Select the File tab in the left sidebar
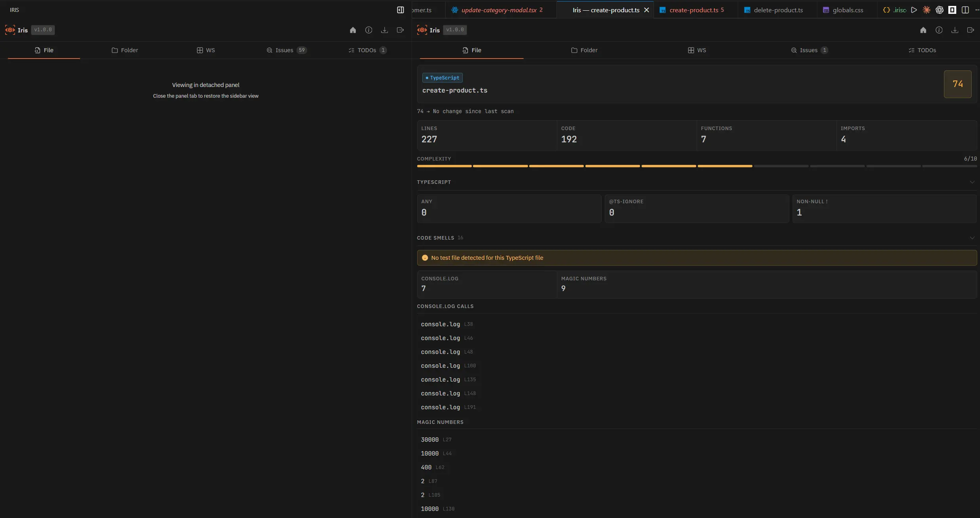Viewport: 980px width, 518px height. point(44,50)
